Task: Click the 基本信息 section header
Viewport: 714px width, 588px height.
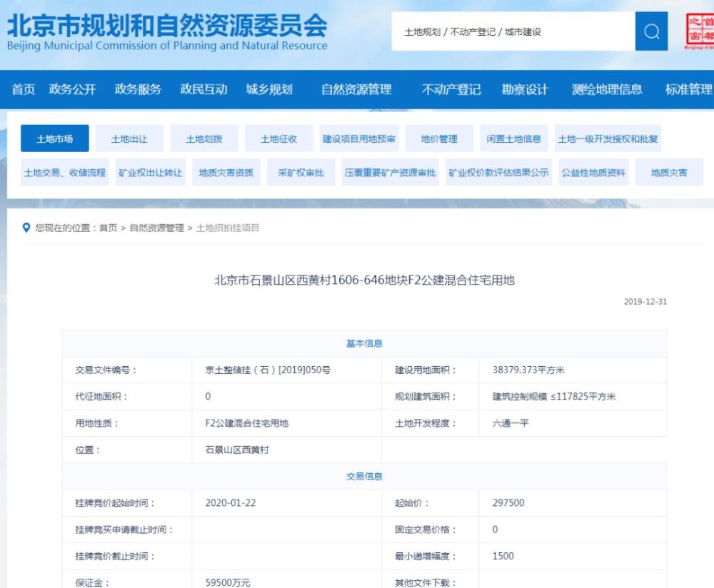Action: tap(364, 343)
